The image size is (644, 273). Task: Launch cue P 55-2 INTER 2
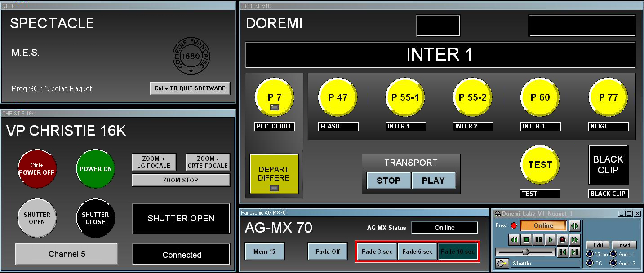tap(473, 97)
